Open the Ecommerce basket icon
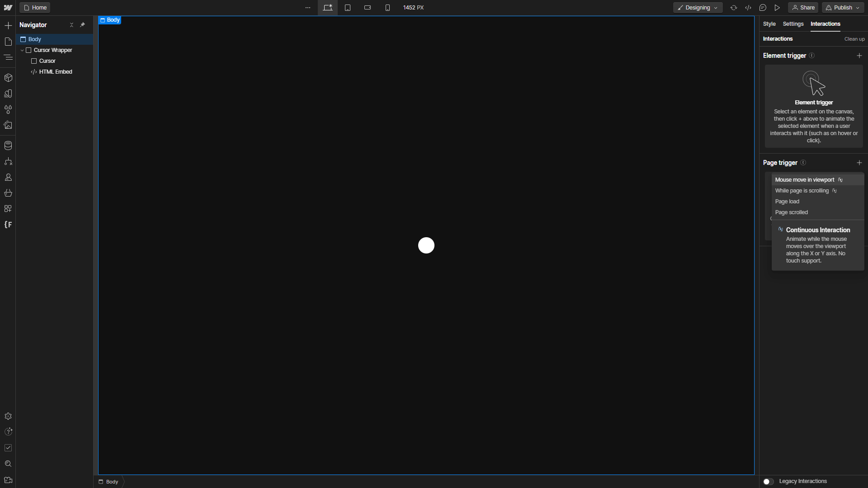This screenshot has height=488, width=868. point(8,193)
